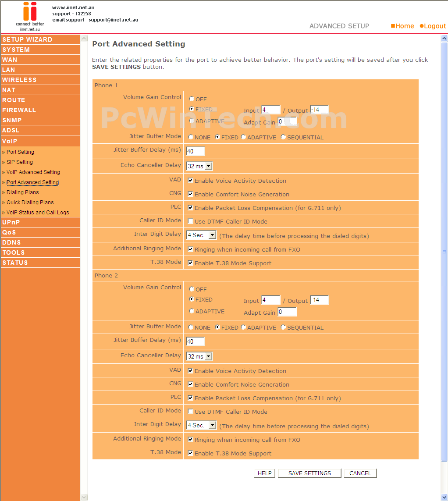
Task: Click the Home link
Action: [x=402, y=26]
